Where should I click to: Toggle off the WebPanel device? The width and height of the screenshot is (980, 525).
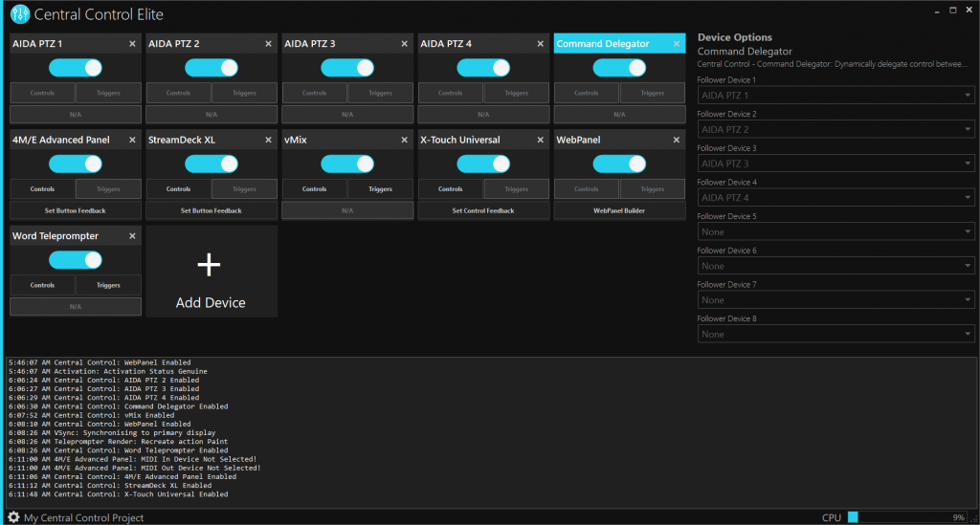tap(619, 164)
